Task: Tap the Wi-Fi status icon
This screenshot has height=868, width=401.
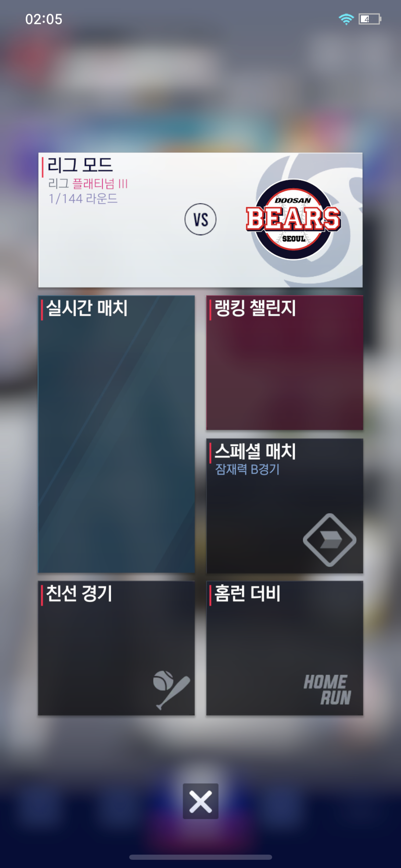Action: tap(346, 19)
